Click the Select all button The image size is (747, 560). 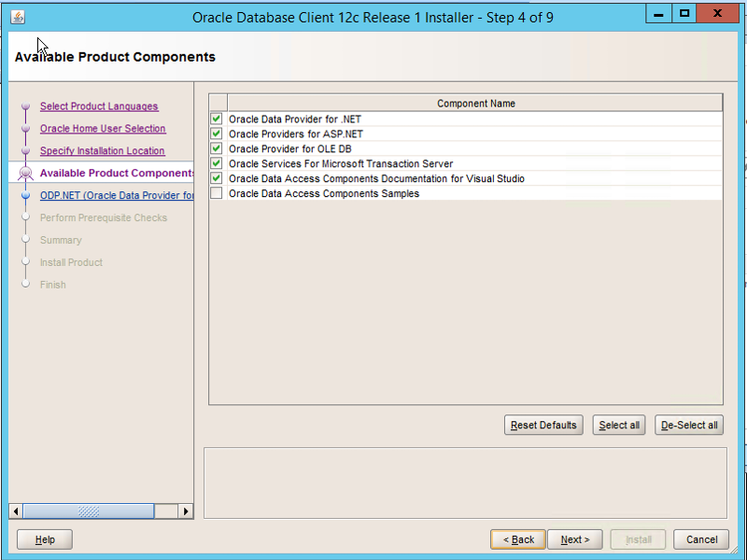click(618, 425)
